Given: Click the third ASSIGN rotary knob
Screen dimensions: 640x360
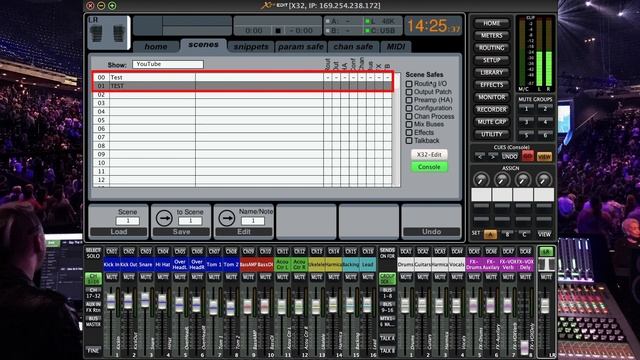Looking at the screenshot, I should point(522,179).
